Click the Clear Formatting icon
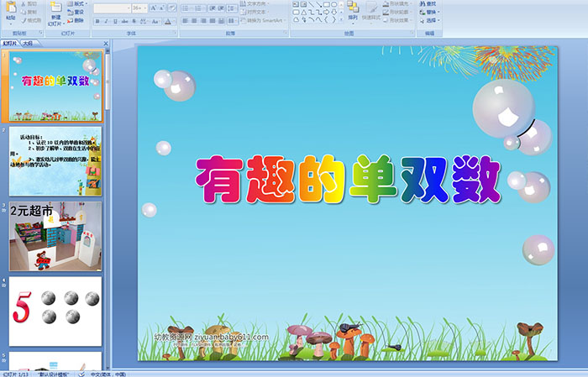This screenshot has height=377, width=588. (x=172, y=8)
